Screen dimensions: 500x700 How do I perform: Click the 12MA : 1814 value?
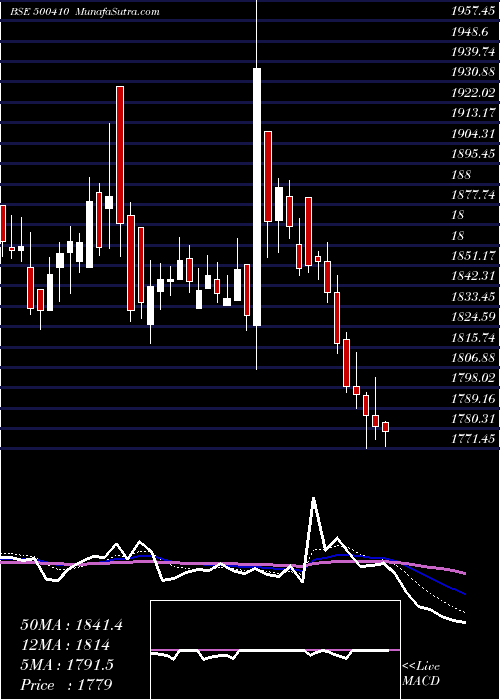click(x=65, y=645)
